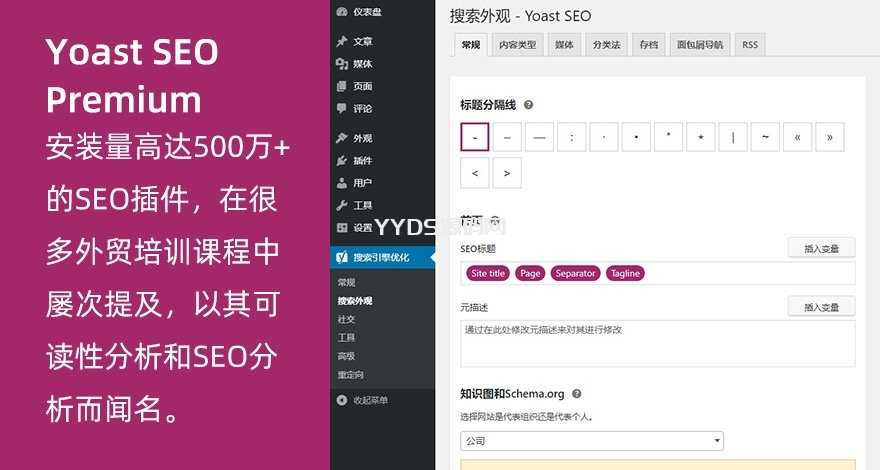Click the 媒体 media icon in sidebar
The width and height of the screenshot is (880, 470).
pyautogui.click(x=342, y=64)
